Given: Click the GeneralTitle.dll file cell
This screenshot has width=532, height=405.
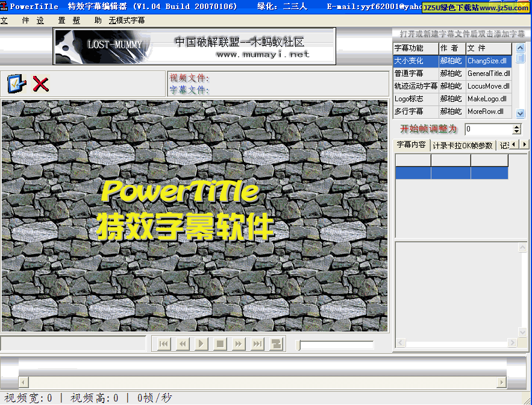Looking at the screenshot, I should pos(489,74).
